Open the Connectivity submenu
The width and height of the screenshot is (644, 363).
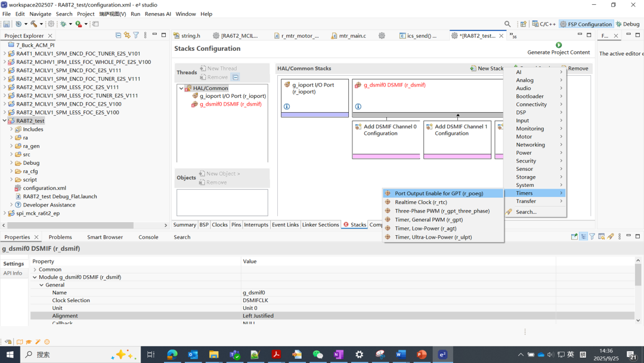pos(535,104)
